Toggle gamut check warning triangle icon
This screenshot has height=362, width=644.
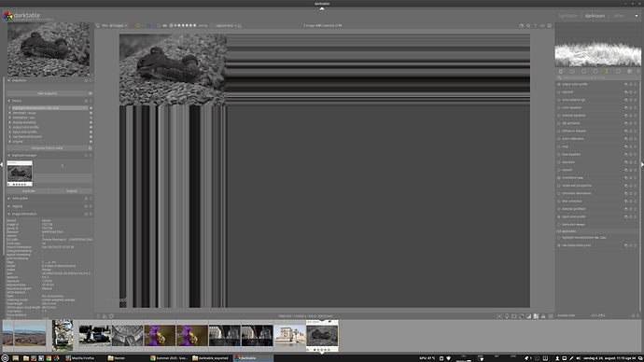tap(543, 316)
